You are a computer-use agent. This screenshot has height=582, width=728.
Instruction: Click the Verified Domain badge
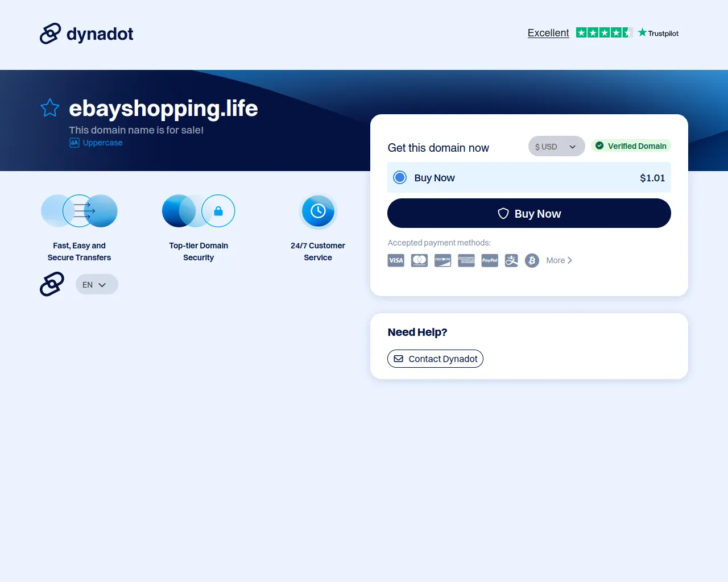click(631, 146)
